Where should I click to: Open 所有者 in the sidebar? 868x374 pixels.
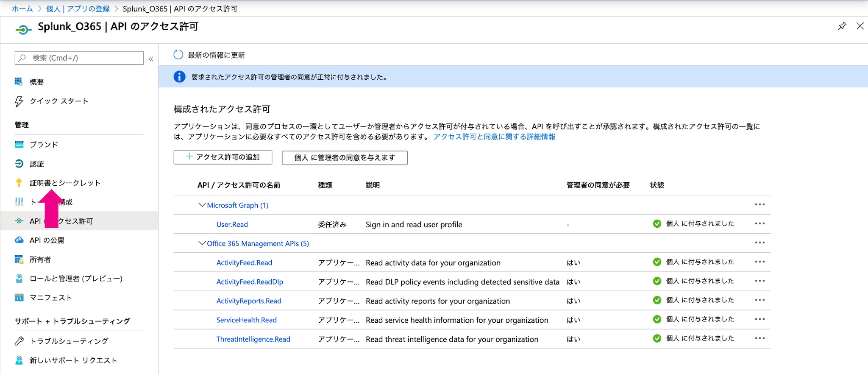point(40,259)
